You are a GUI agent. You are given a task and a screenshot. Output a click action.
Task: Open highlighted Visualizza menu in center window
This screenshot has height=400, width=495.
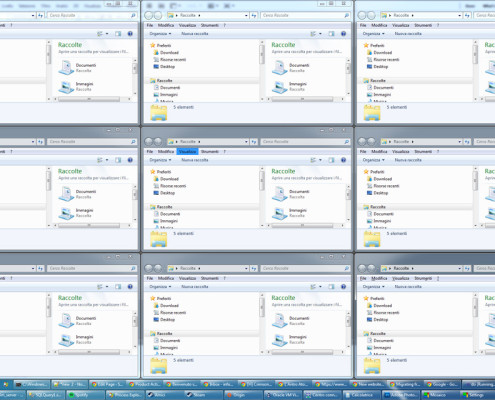click(x=187, y=152)
